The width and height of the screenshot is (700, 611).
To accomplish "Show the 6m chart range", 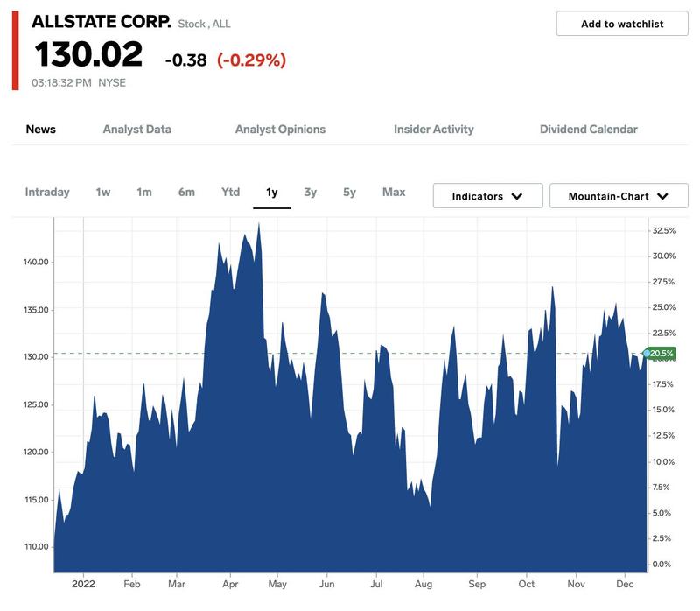I will pyautogui.click(x=186, y=192).
